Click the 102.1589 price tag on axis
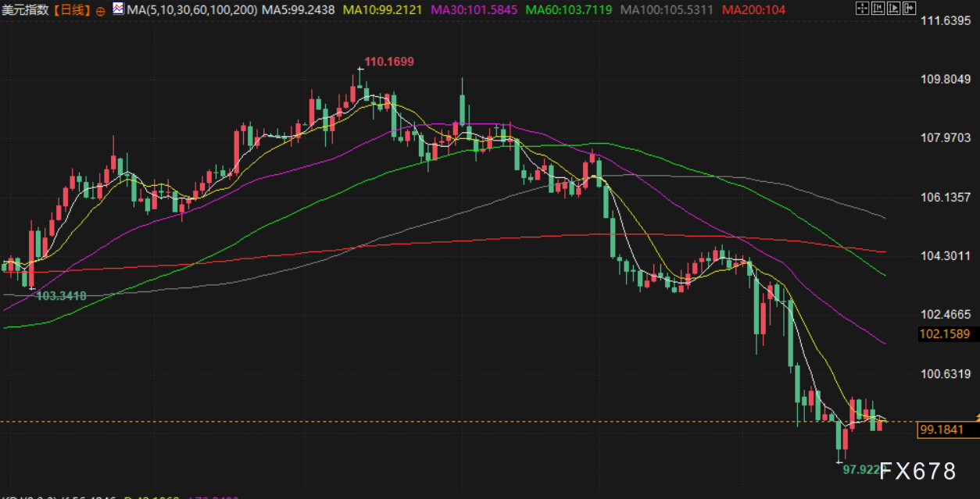The image size is (980, 499). click(x=944, y=334)
